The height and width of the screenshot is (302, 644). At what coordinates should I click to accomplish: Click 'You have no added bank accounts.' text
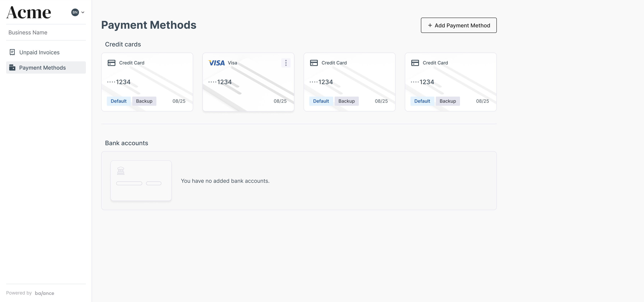click(225, 181)
